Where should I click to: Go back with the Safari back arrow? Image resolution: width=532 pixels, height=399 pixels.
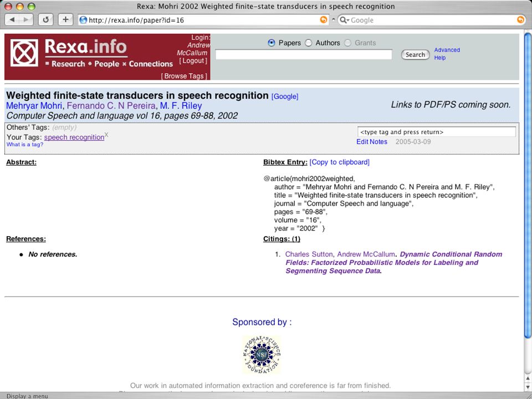point(12,20)
